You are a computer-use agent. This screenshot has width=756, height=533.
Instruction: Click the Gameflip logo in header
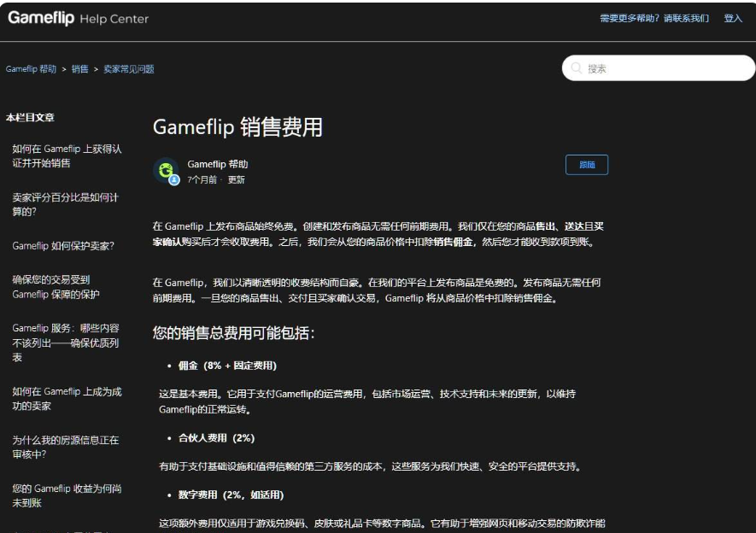tap(41, 18)
